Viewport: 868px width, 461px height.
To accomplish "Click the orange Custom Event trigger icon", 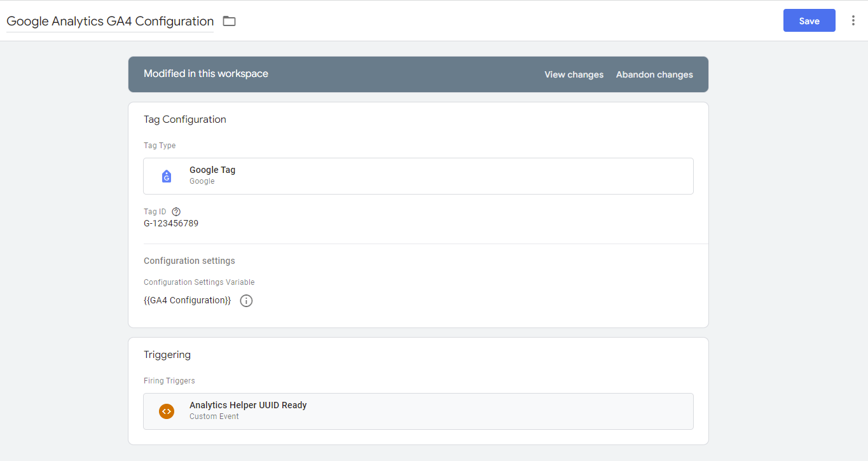I will point(167,411).
